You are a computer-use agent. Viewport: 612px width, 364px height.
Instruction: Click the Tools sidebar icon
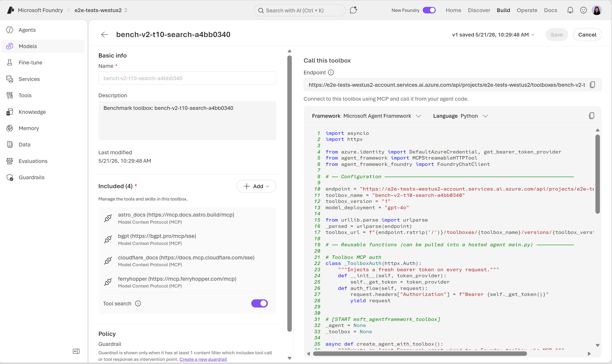pyautogui.click(x=10, y=95)
